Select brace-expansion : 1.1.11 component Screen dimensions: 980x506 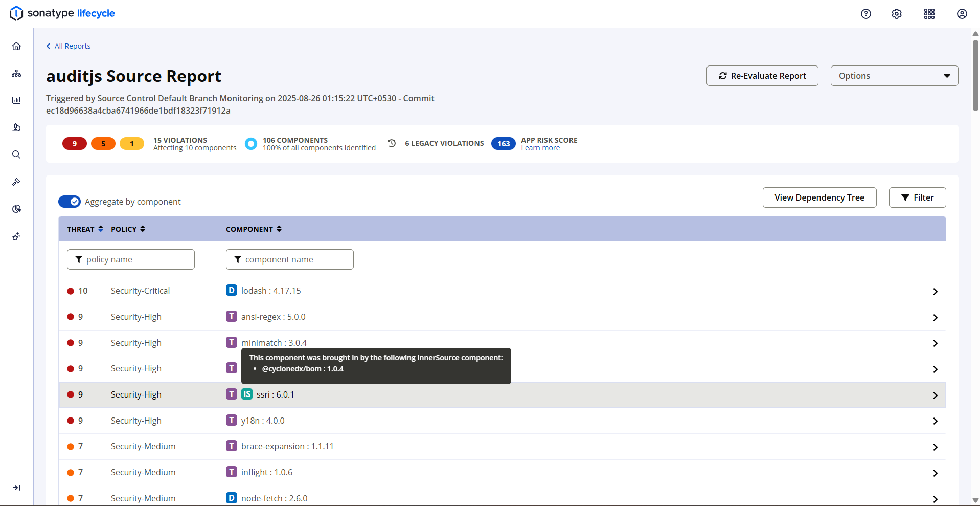pos(287,446)
